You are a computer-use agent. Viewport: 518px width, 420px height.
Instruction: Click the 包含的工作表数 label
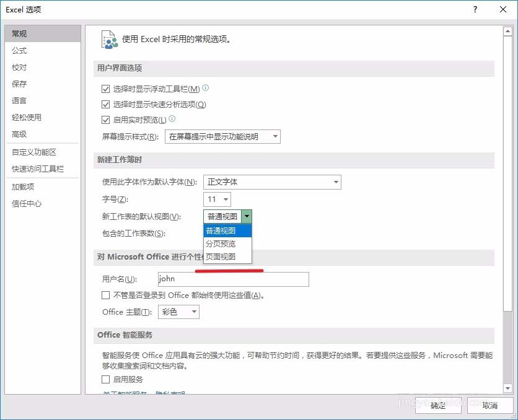134,234
